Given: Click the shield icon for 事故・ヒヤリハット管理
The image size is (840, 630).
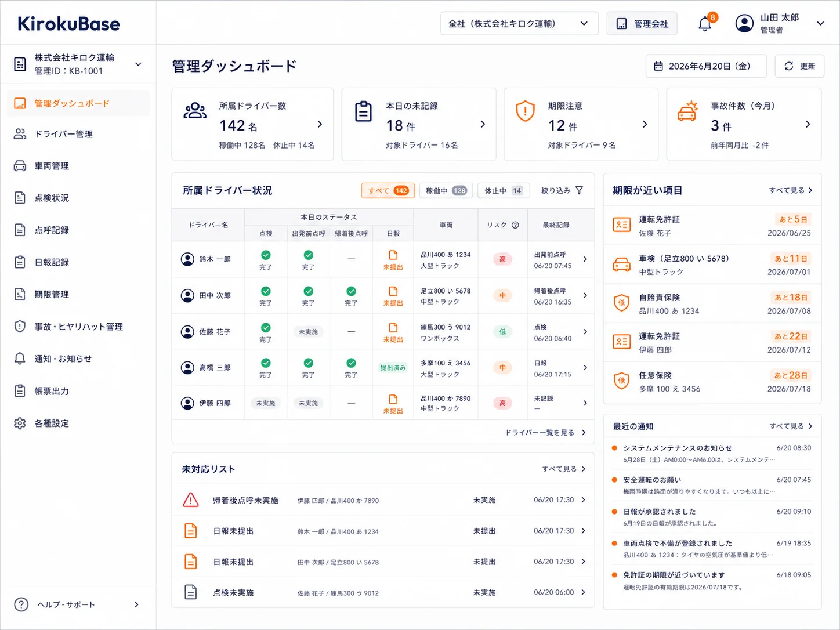Looking at the screenshot, I should (x=20, y=327).
